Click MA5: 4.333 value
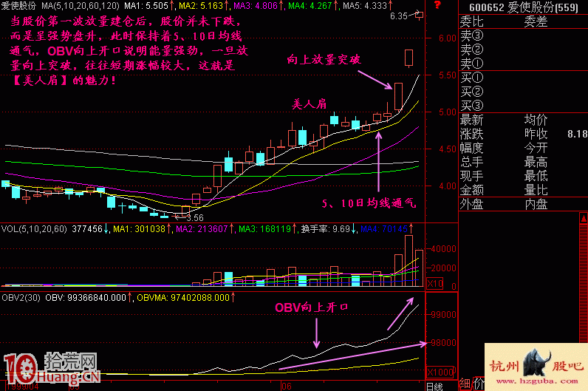This screenshot has height=391, width=588. 365,6
